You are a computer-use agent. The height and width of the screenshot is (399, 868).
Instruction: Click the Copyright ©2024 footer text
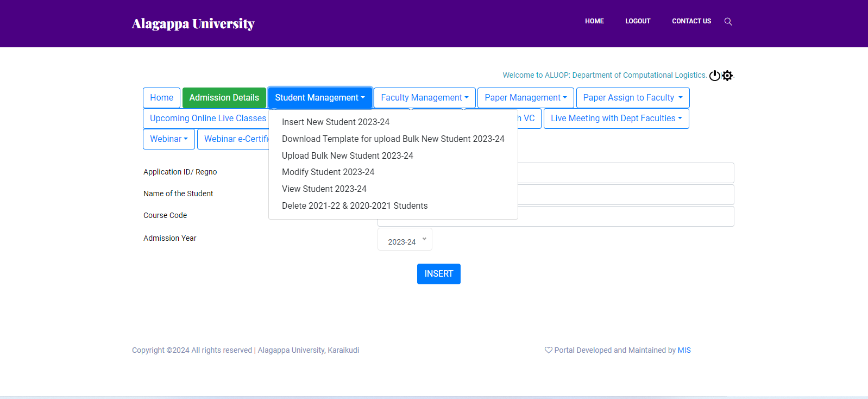[246, 351]
